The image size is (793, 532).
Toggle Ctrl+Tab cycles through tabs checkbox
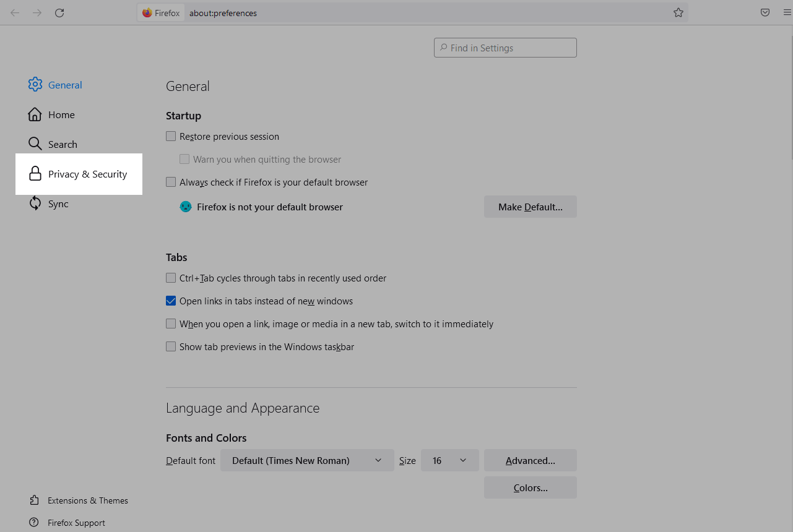coord(171,278)
